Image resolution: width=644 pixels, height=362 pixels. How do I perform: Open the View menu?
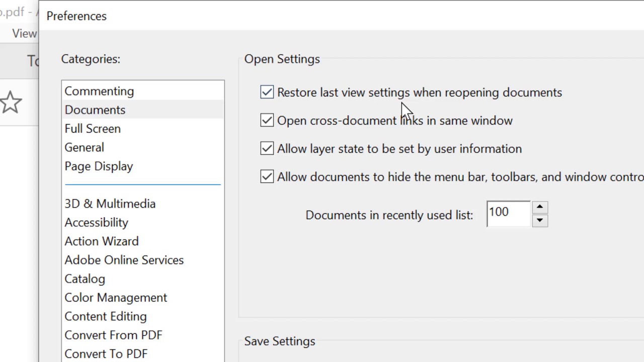coord(24,34)
